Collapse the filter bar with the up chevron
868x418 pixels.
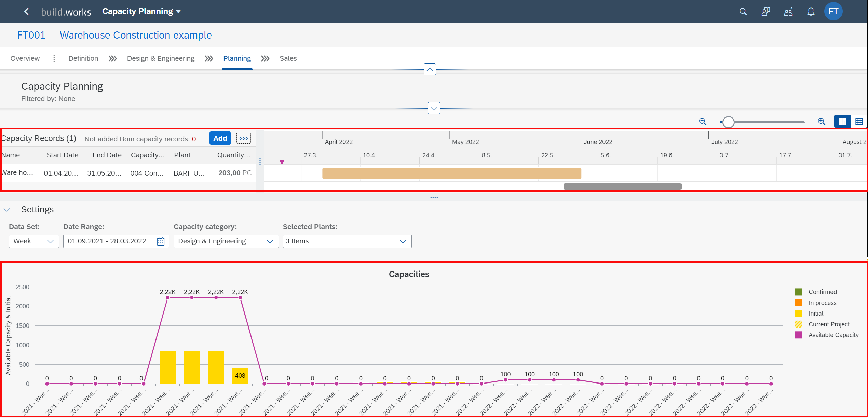pyautogui.click(x=430, y=69)
